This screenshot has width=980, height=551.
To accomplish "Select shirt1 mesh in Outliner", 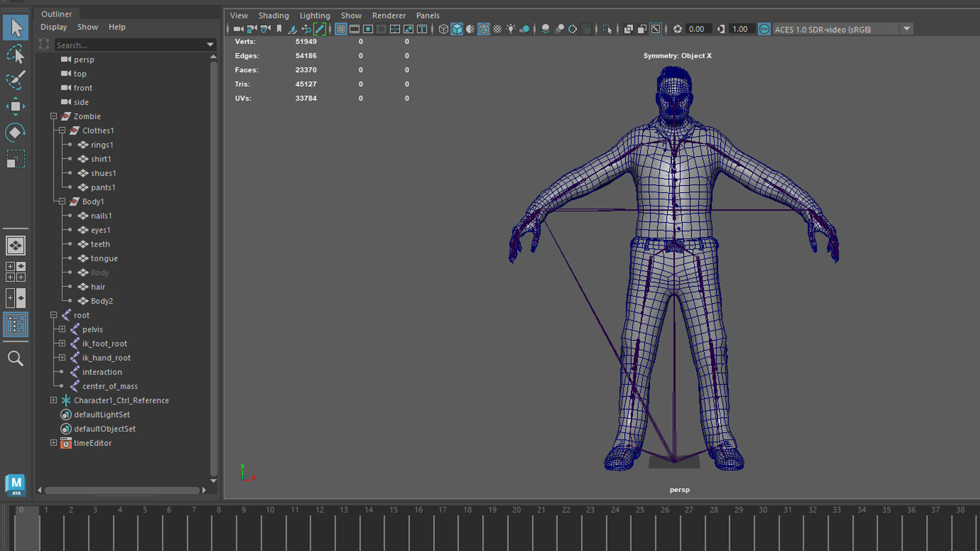I will 101,159.
